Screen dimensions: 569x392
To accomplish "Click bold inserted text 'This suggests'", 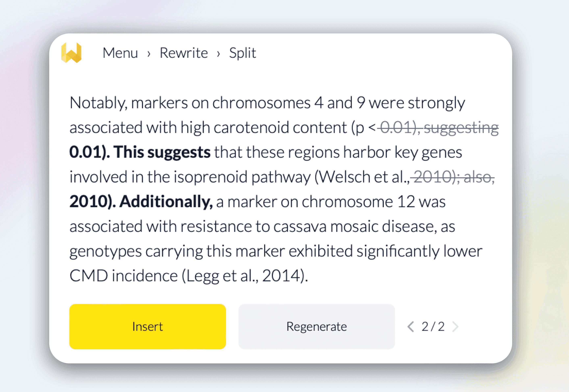I will click(162, 152).
